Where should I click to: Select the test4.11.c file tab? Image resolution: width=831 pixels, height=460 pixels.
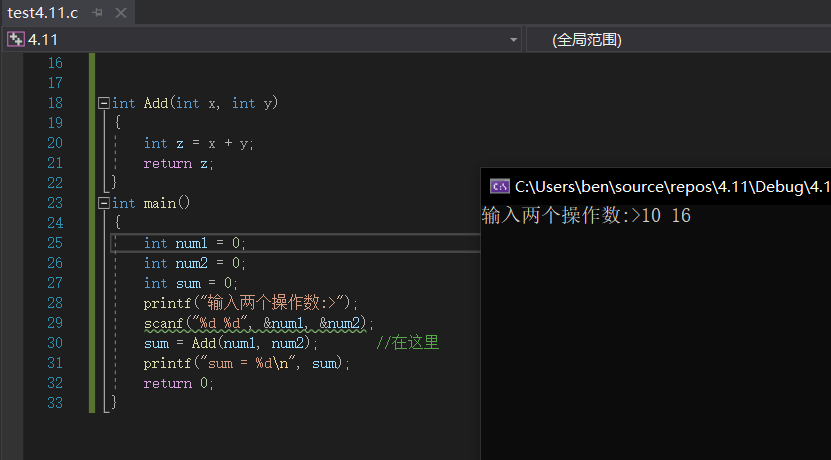(x=42, y=13)
